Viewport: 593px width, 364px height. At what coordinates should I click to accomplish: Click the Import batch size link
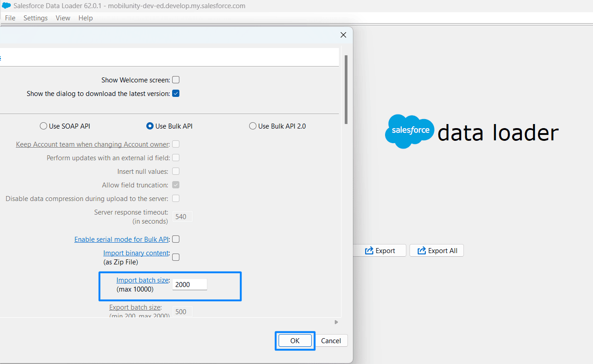point(142,280)
